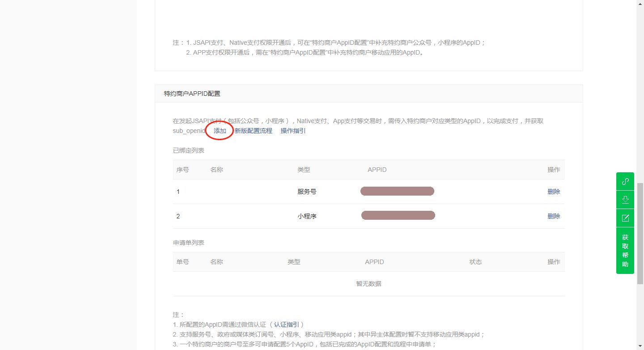Click the masked APPID in 服务号 row
Viewport: 644px width, 350px height.
(397, 192)
